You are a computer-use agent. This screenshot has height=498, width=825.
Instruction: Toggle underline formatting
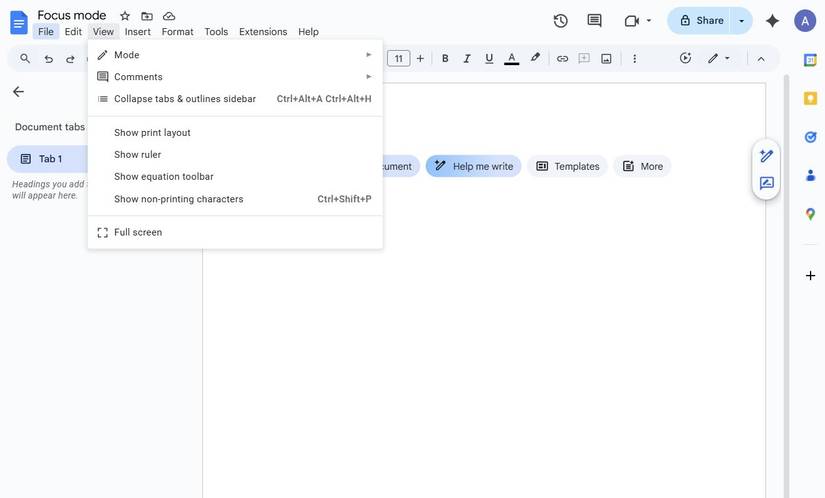(x=489, y=58)
